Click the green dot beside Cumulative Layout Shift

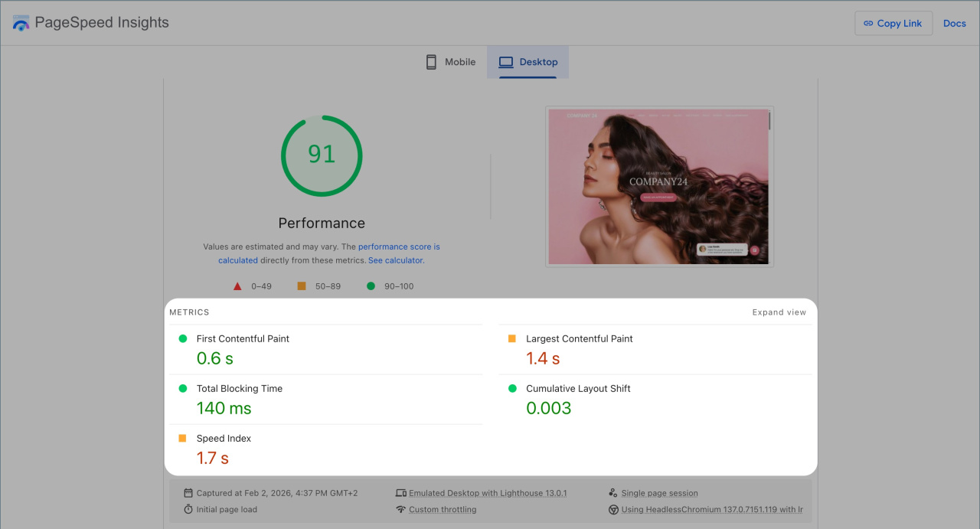pos(512,389)
